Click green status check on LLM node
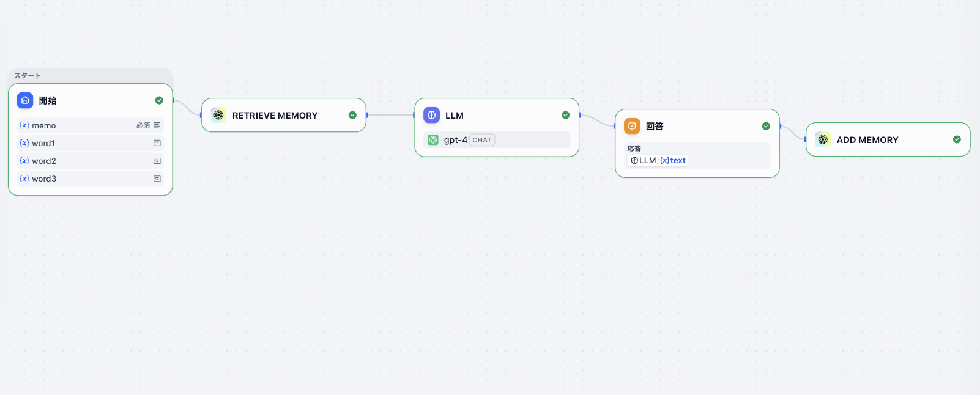Image resolution: width=980 pixels, height=395 pixels. click(x=565, y=115)
